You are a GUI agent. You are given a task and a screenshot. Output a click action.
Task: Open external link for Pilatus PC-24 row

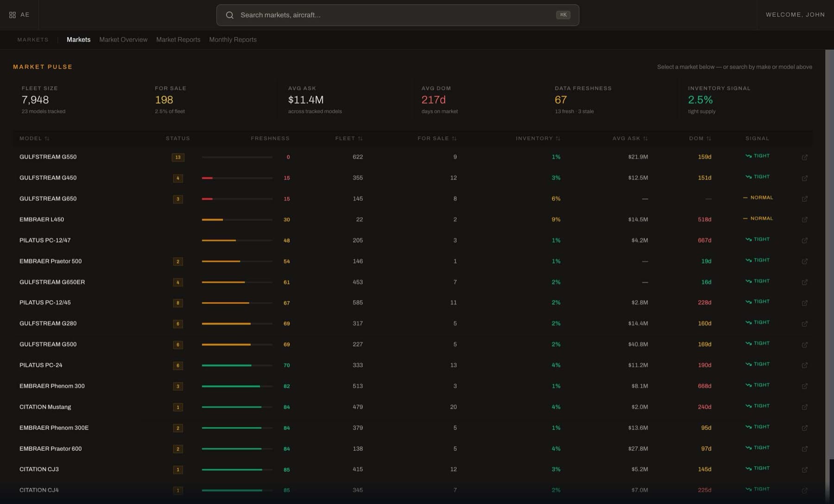point(805,365)
